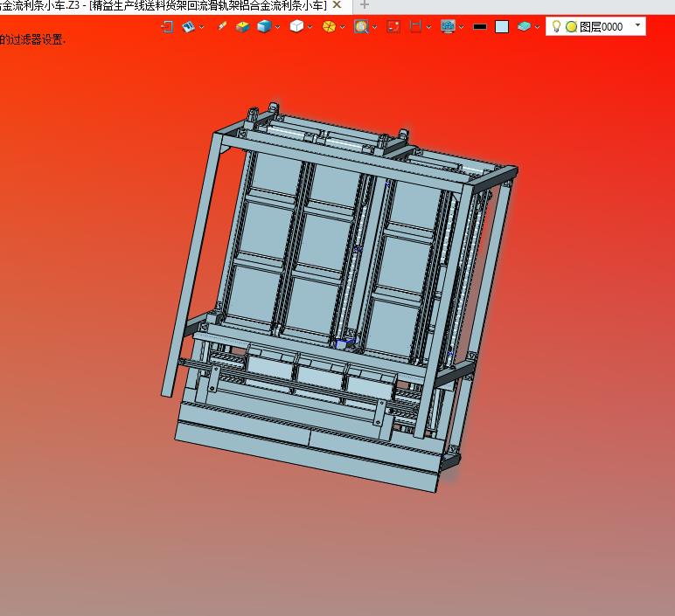Expand the arrow beside the magnifier icon
The height and width of the screenshot is (616, 675).
[x=374, y=27]
